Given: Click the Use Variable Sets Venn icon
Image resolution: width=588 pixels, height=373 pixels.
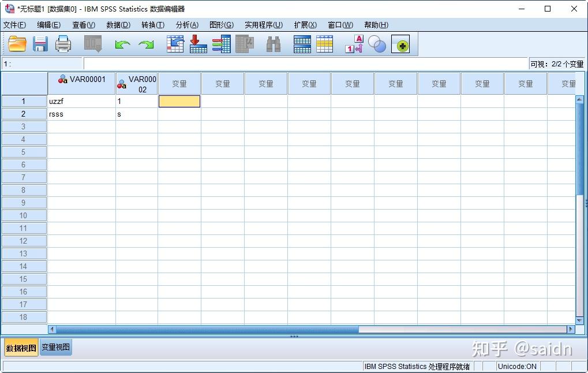Looking at the screenshot, I should 376,44.
